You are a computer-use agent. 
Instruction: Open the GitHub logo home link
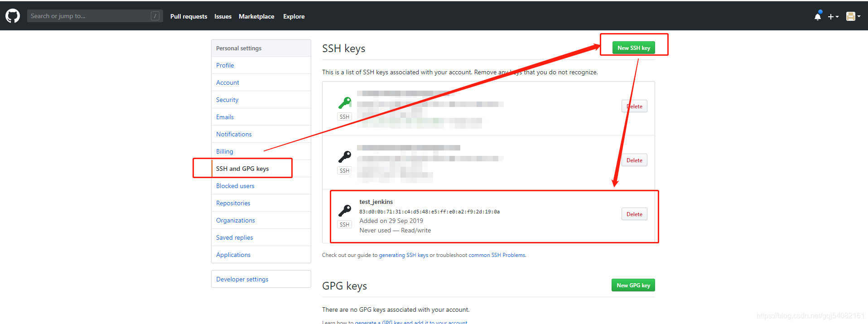(13, 16)
